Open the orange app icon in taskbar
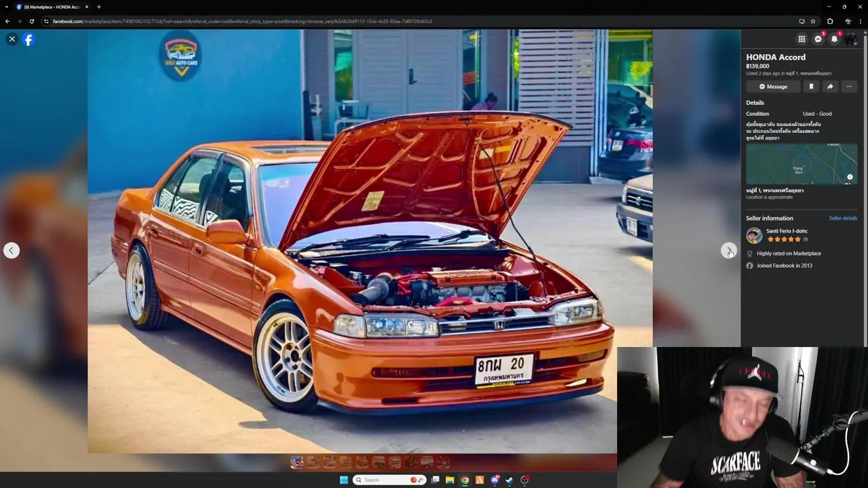868x488 pixels. [480, 480]
